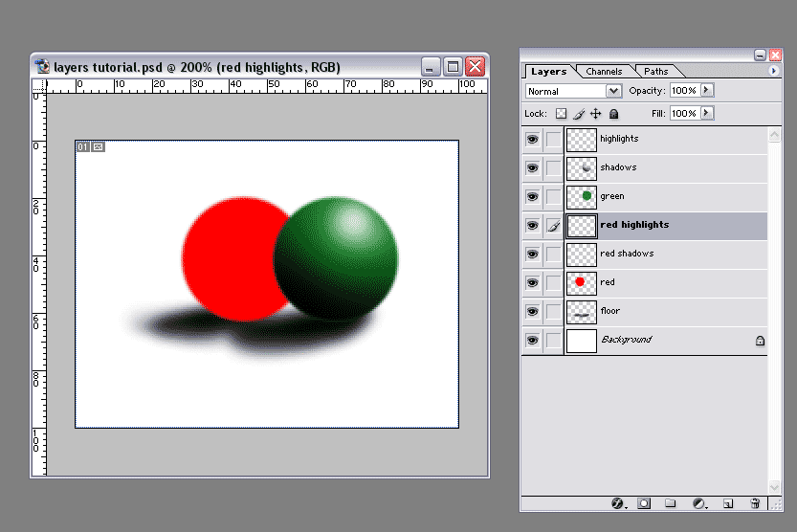The height and width of the screenshot is (532, 797).
Task: Open new adjustment layer icon menu
Action: click(x=699, y=502)
